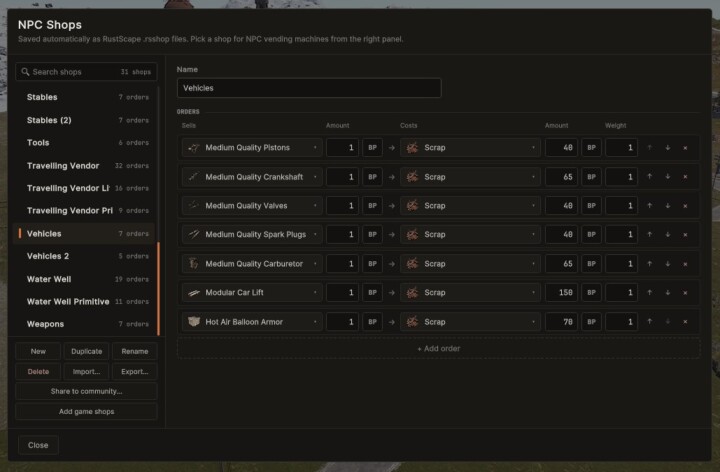Screen dimensions: 720x472
Task: Remove the Hot Air Balloon Armor order
Action: pos(685,322)
